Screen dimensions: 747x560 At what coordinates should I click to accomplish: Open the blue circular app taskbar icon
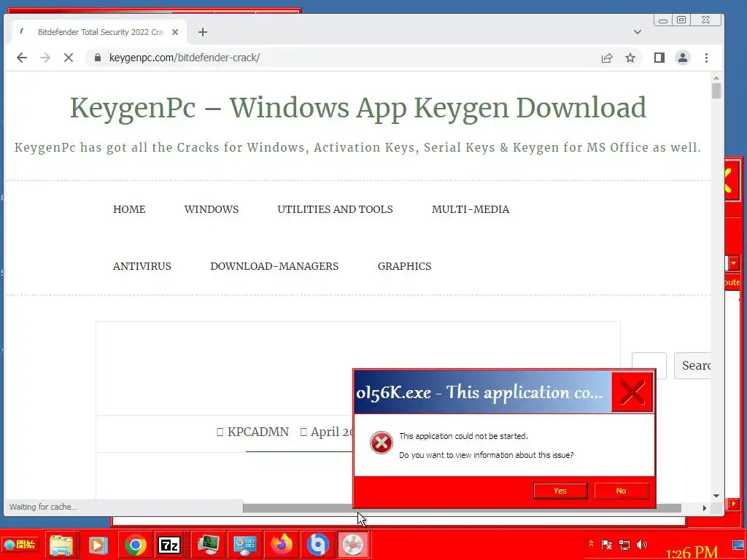coord(318,545)
